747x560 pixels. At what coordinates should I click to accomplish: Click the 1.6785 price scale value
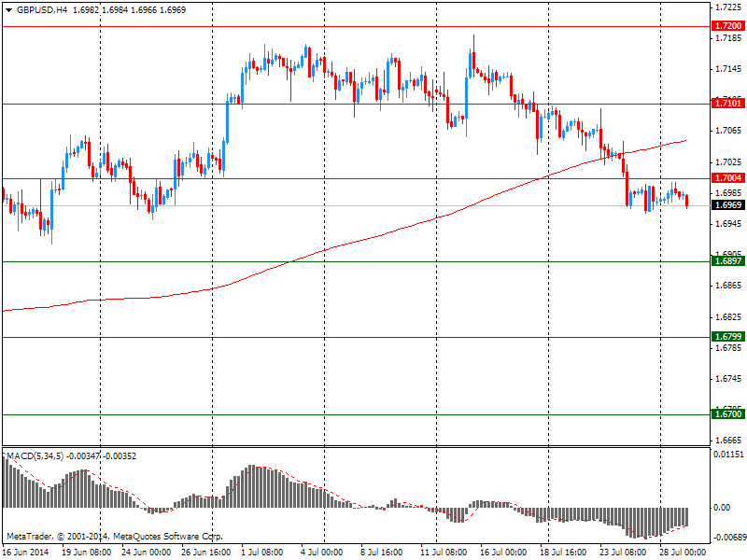(729, 348)
